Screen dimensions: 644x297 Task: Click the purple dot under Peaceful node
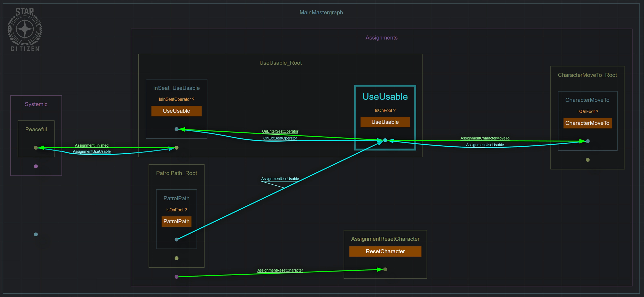pyautogui.click(x=36, y=166)
